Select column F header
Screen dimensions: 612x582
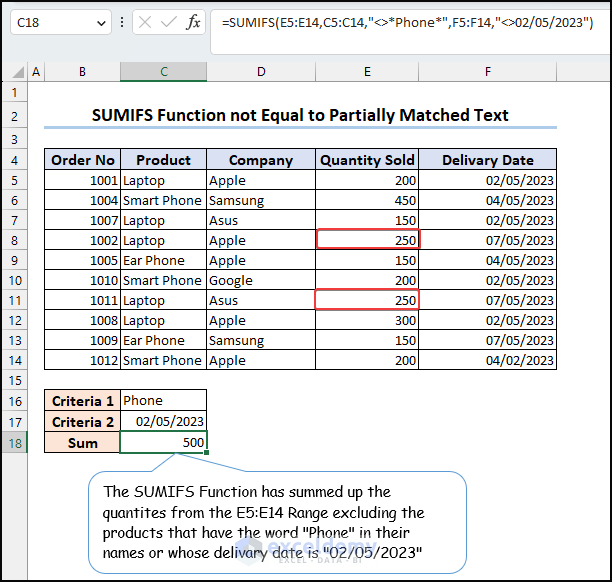[487, 72]
